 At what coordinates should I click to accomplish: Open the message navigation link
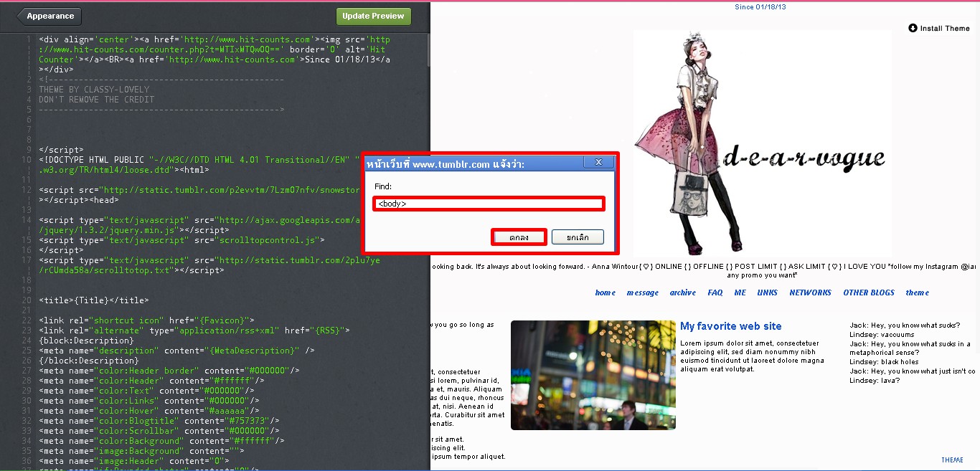[642, 292]
